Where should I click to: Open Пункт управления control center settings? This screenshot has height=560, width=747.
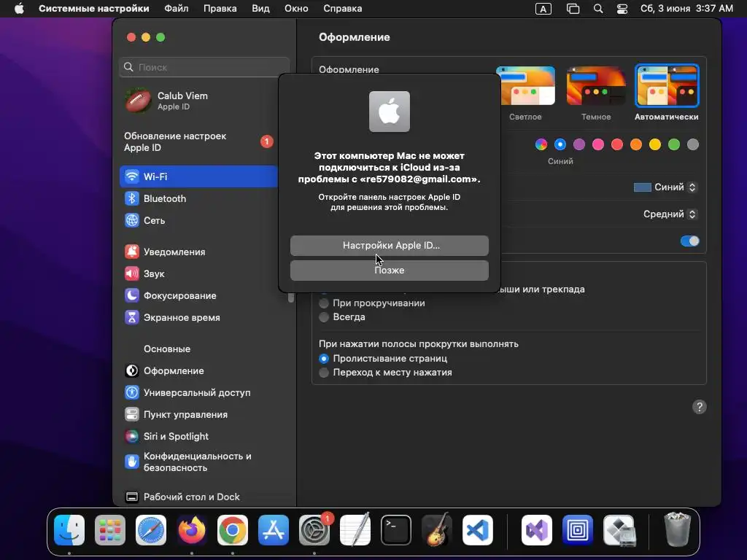pyautogui.click(x=199, y=415)
